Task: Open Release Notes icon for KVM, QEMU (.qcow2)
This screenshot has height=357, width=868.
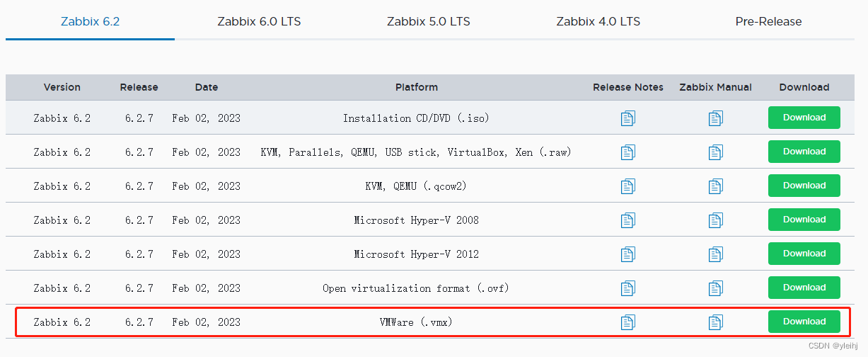Action: point(627,186)
